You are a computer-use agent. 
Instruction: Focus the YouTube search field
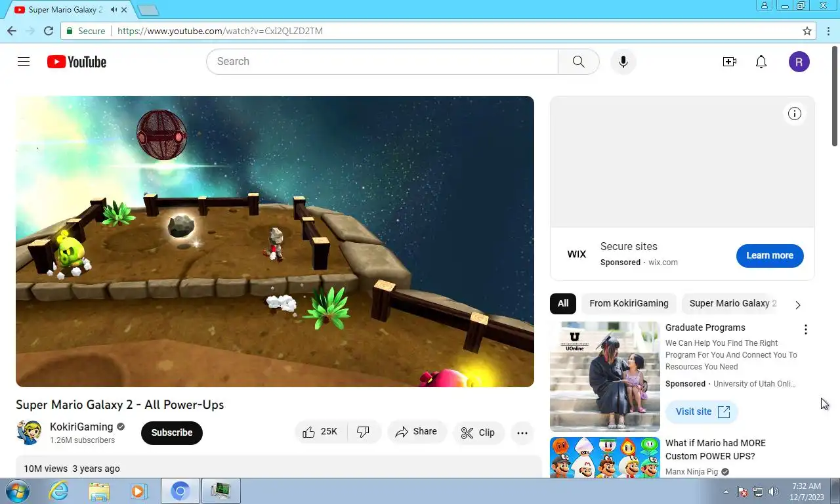pyautogui.click(x=382, y=62)
